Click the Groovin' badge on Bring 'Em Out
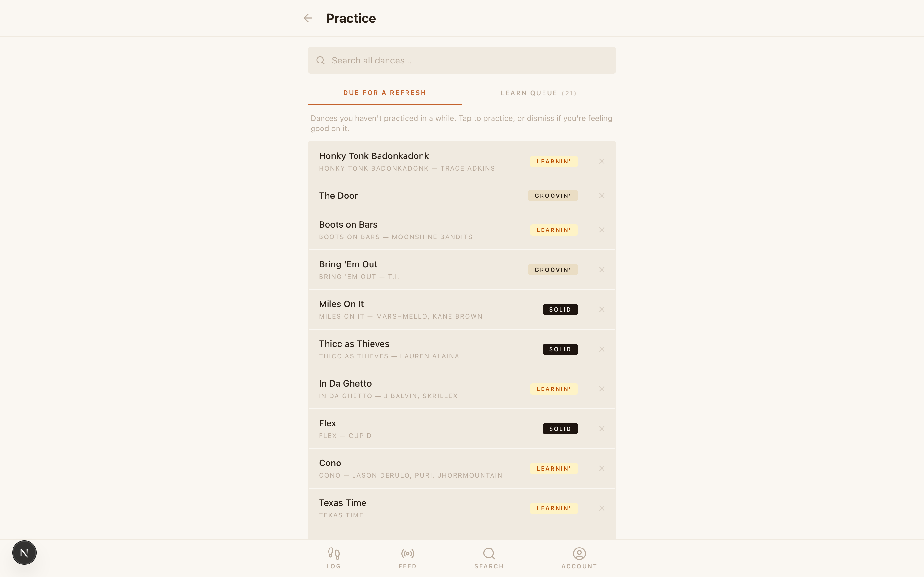This screenshot has width=924, height=577. tap(552, 270)
